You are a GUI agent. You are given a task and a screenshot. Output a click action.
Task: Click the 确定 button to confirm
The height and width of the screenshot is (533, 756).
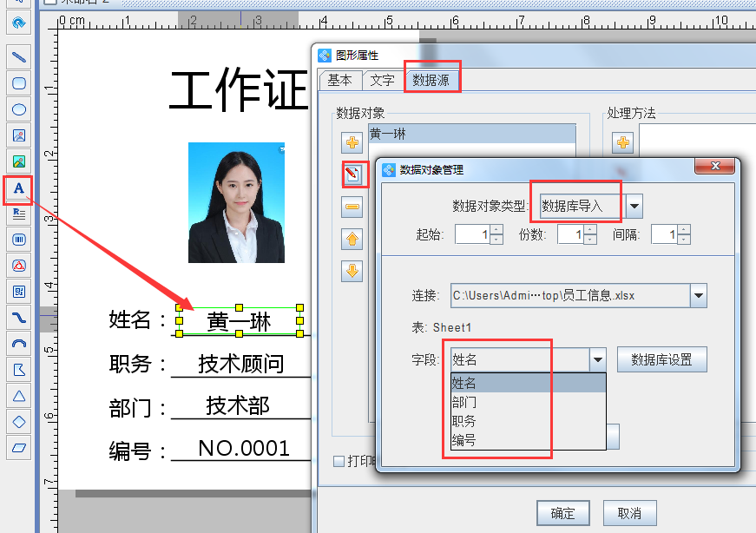[x=562, y=513]
